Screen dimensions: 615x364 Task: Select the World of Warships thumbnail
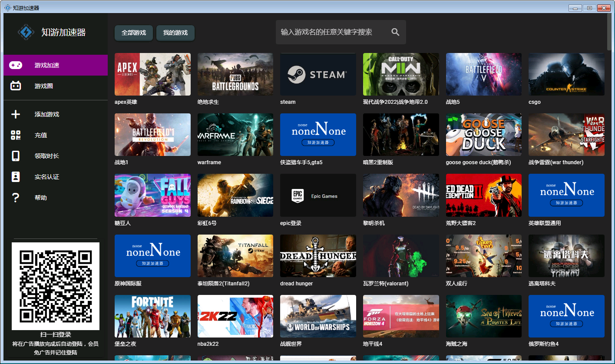tap(318, 316)
